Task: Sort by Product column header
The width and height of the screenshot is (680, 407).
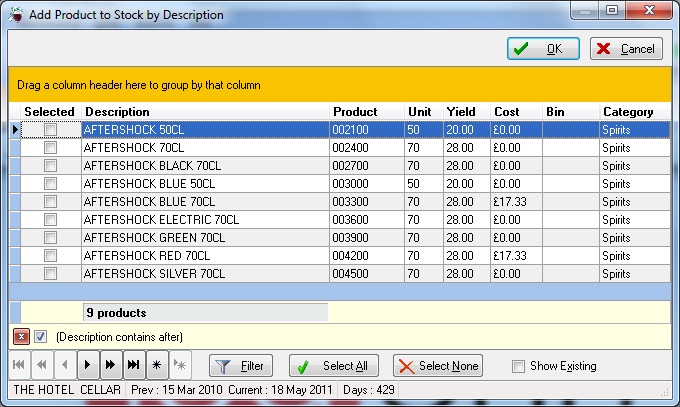Action: tap(367, 112)
